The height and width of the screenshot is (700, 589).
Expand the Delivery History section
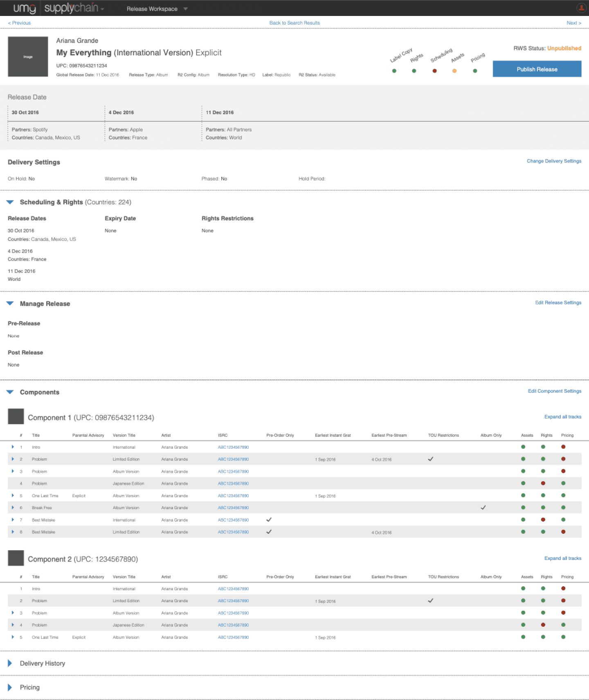[10, 663]
